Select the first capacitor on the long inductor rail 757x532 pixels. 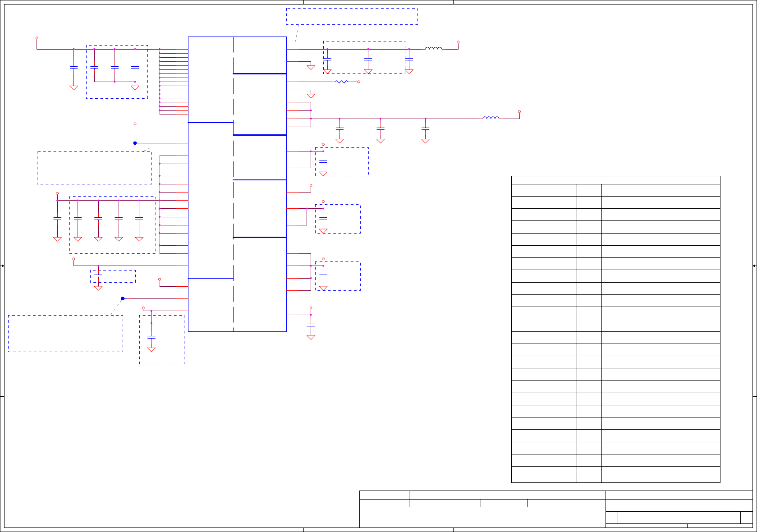click(340, 128)
